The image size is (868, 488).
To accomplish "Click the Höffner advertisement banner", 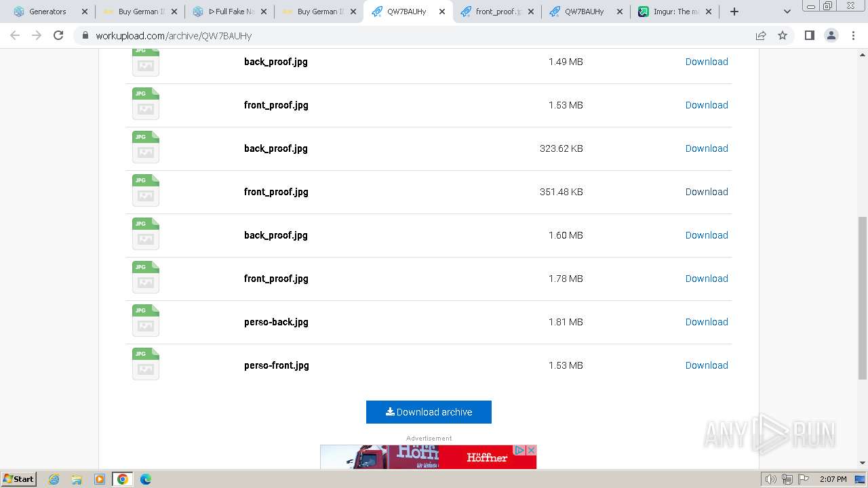I will coord(428,457).
